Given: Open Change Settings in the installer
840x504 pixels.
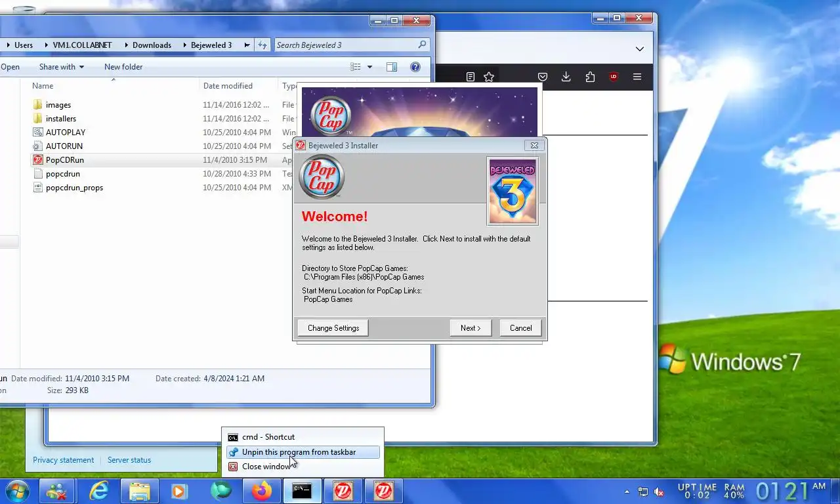Looking at the screenshot, I should click(x=333, y=328).
